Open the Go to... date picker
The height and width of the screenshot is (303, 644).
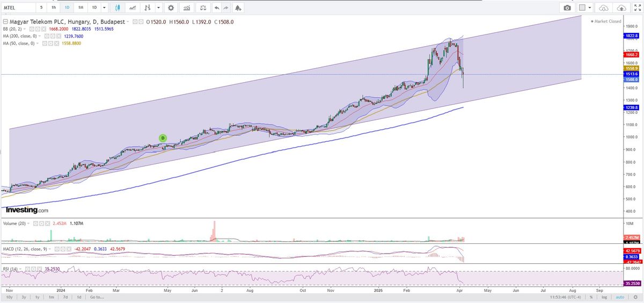(97, 297)
